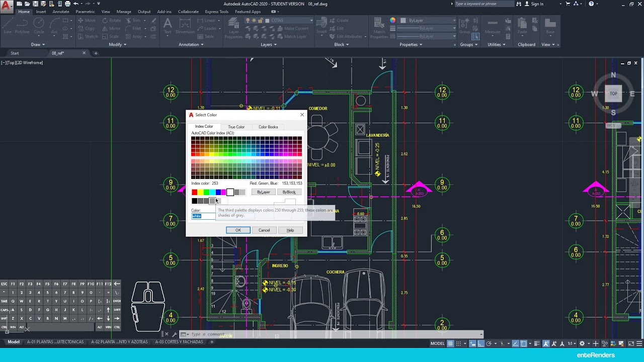Click the Open folder icon in quick access toolbar
This screenshot has width=644, height=362.
pyautogui.click(x=27, y=4)
